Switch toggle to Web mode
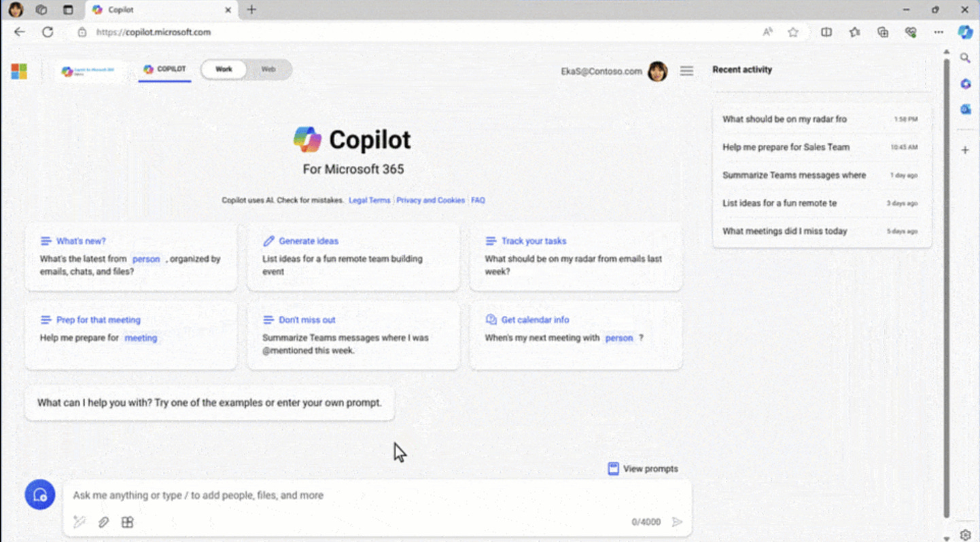Image resolution: width=980 pixels, height=542 pixels. click(268, 69)
